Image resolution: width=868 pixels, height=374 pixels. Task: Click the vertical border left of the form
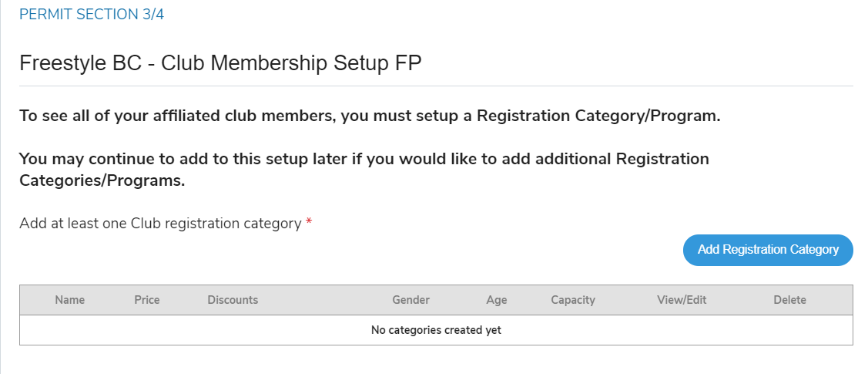(x=1, y=185)
